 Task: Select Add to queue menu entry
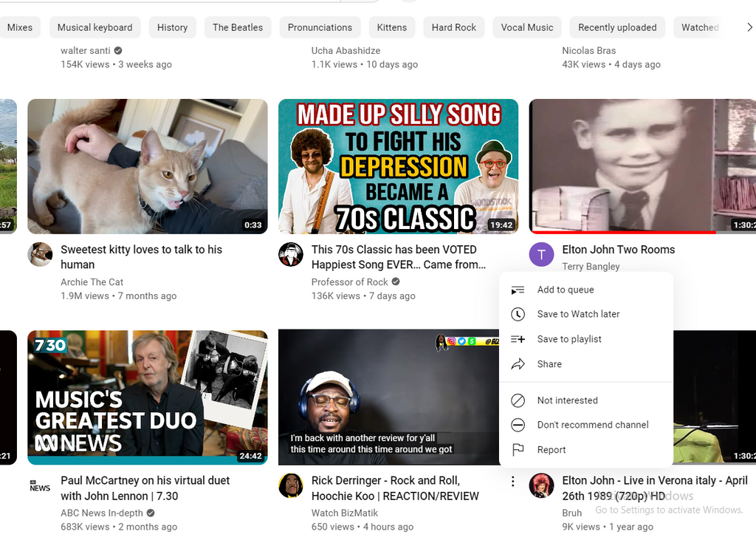pos(585,290)
